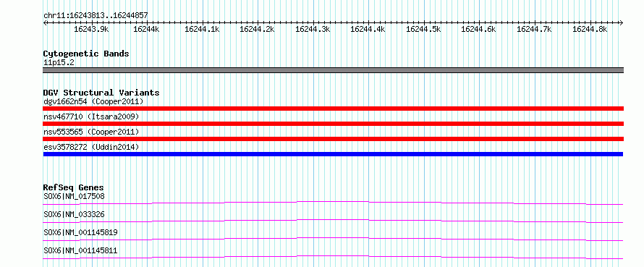Select the blue esv3578272 variant bar

(x=333, y=154)
